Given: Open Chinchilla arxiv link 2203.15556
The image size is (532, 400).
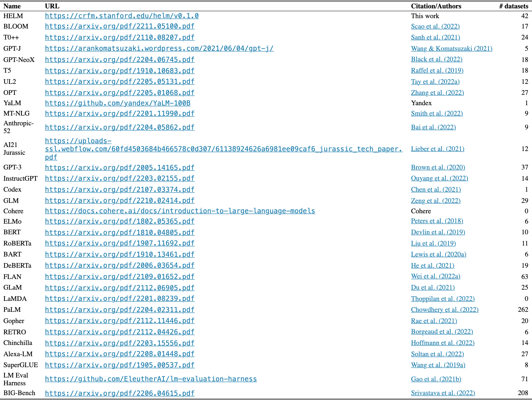Looking at the screenshot, I should (120, 343).
